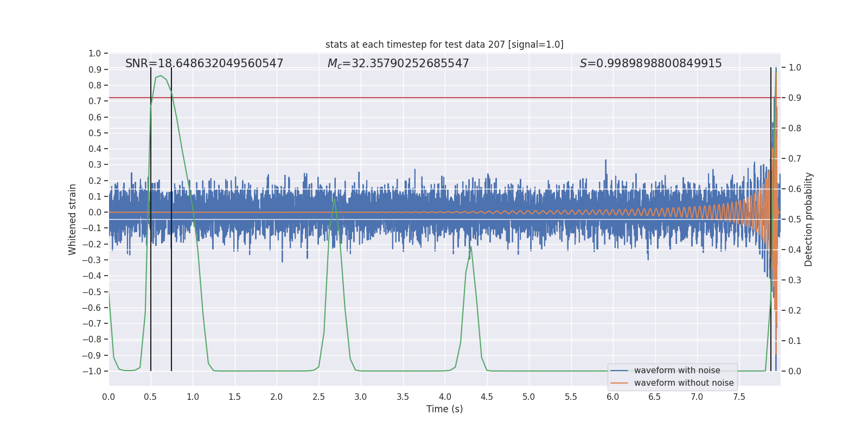Click the 4.0 tick label on time axis
Image resolution: width=868 pixels, height=434 pixels.
pyautogui.click(x=444, y=397)
